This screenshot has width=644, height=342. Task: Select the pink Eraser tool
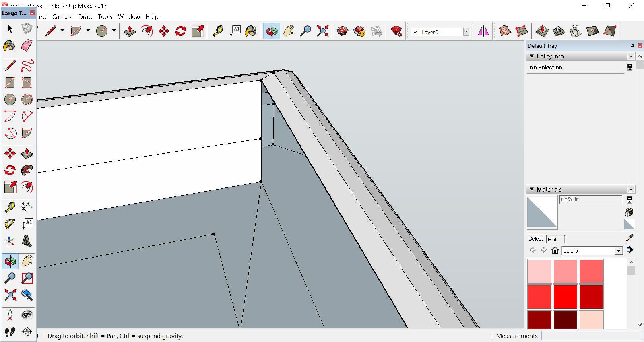(x=27, y=45)
